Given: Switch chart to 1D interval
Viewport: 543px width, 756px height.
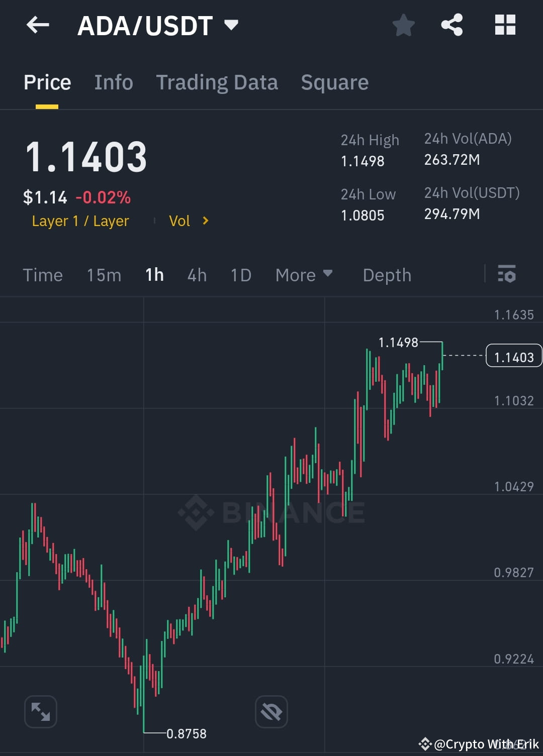Looking at the screenshot, I should pos(240,275).
